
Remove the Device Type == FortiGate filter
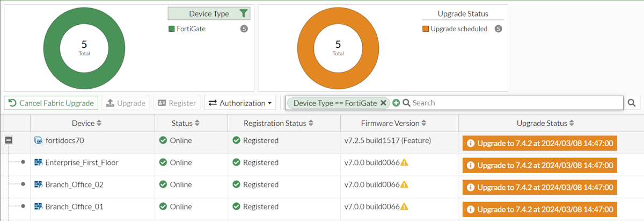tap(383, 103)
